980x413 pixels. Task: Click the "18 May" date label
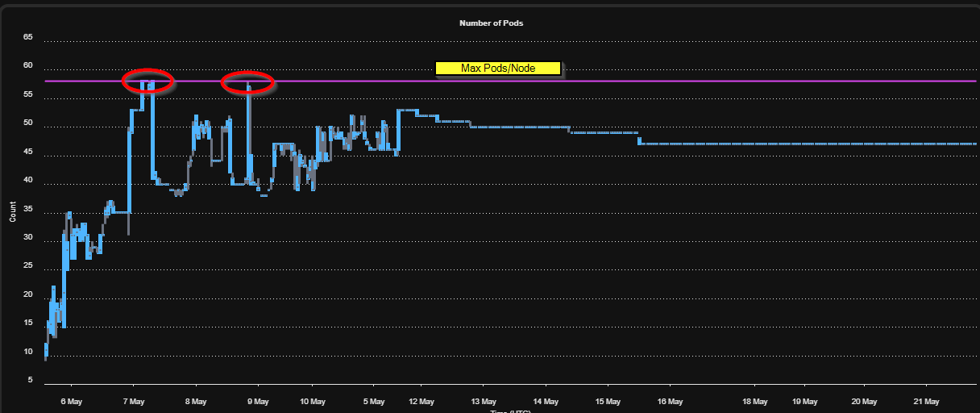click(x=755, y=401)
